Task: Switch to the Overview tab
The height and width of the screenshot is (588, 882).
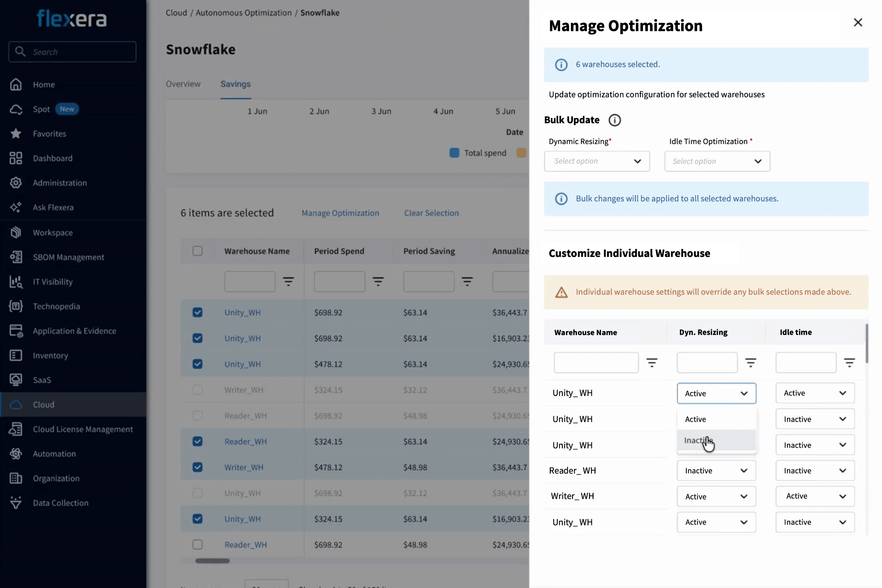Action: tap(183, 84)
